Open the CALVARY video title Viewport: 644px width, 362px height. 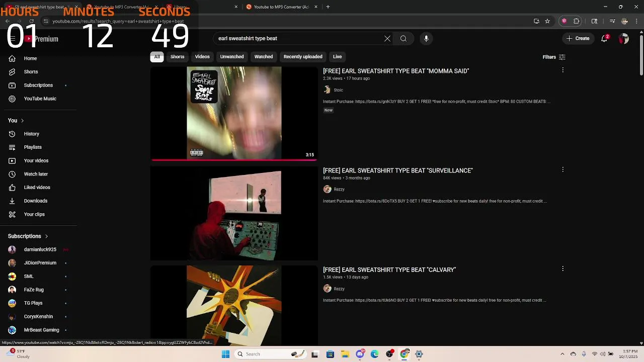click(x=389, y=270)
